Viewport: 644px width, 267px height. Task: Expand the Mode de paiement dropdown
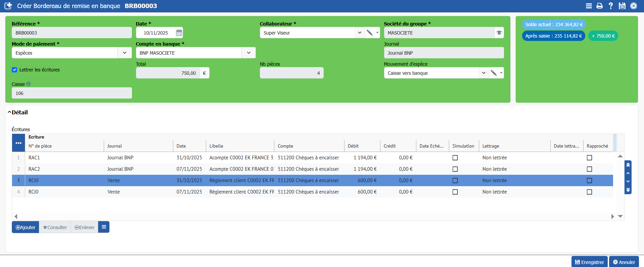(x=125, y=53)
